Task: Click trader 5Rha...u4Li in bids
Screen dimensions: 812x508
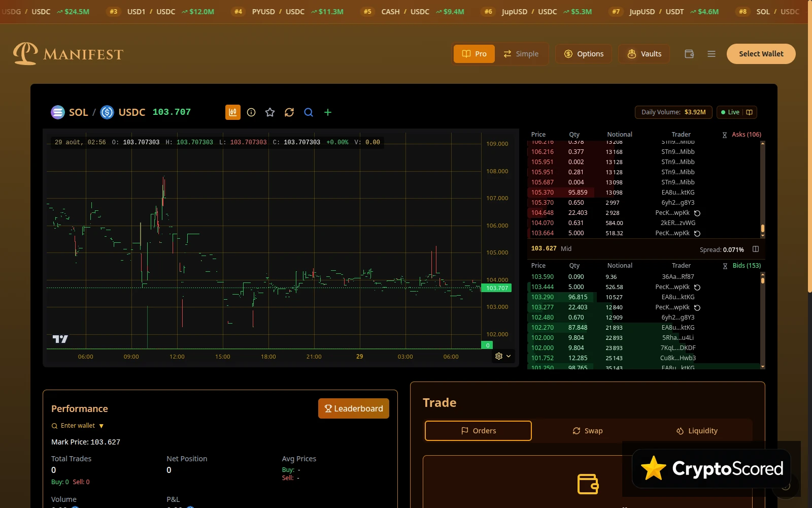Action: (678, 338)
